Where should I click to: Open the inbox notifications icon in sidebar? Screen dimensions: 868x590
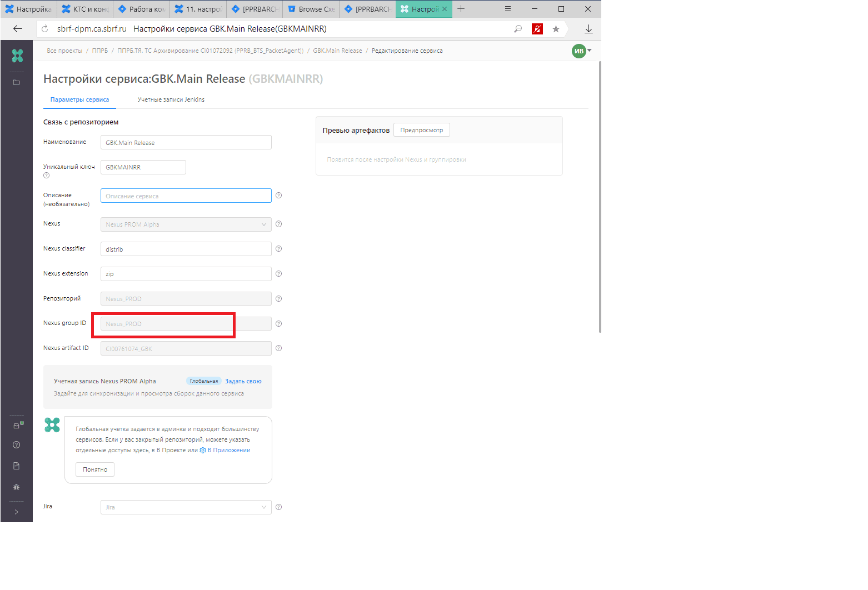pos(17,426)
